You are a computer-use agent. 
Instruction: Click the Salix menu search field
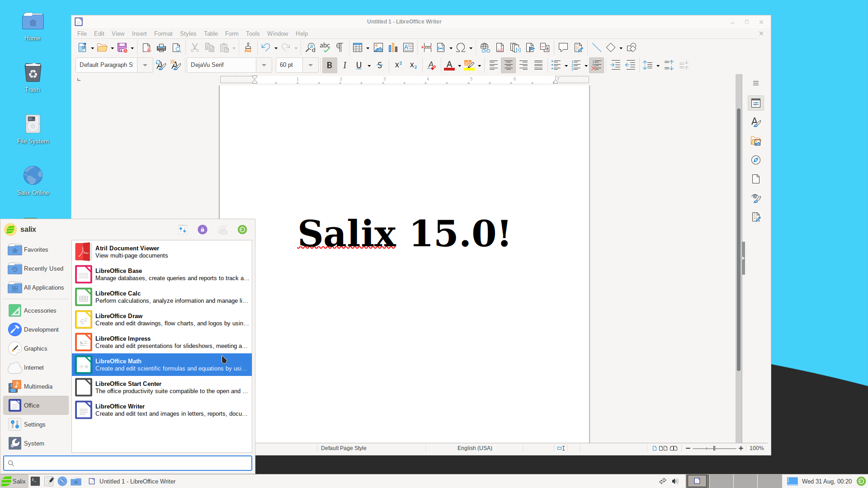(x=127, y=463)
